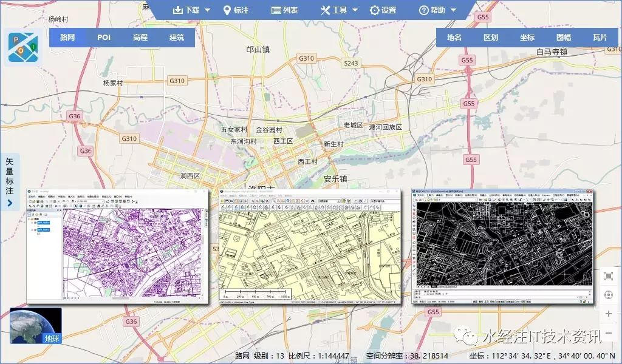Zoom in with the plus icon

pyautogui.click(x=608, y=315)
